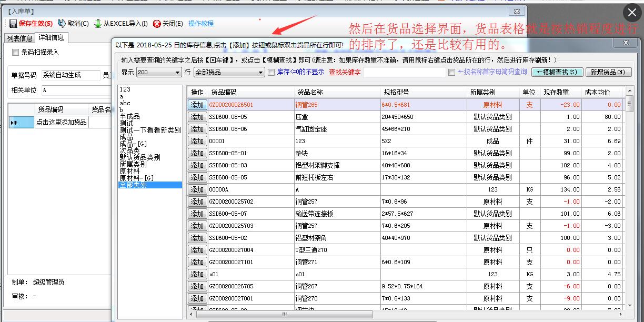644x322 pixels.
Task: Click 添加 to add 铜管265
Action: pos(197,105)
